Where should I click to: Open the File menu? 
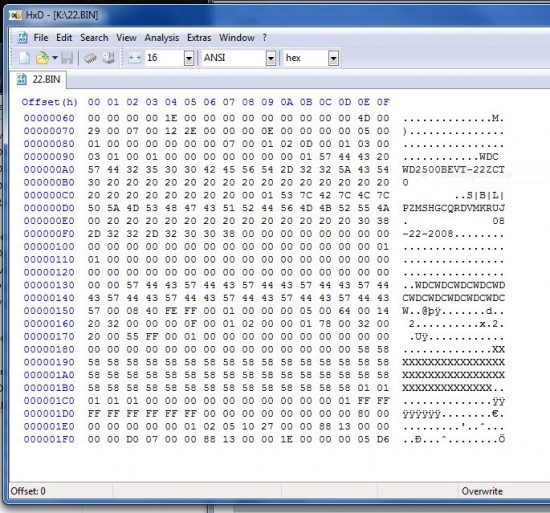click(x=41, y=38)
